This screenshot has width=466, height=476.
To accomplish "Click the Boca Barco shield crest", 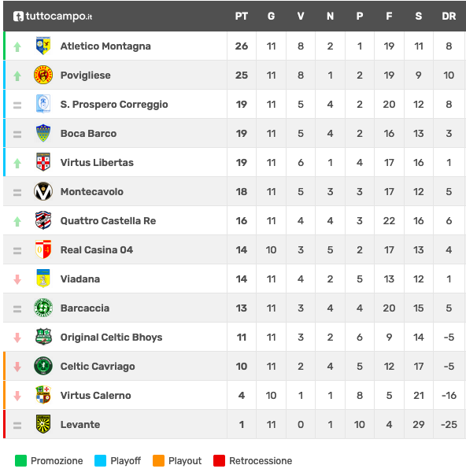I will [x=43, y=133].
